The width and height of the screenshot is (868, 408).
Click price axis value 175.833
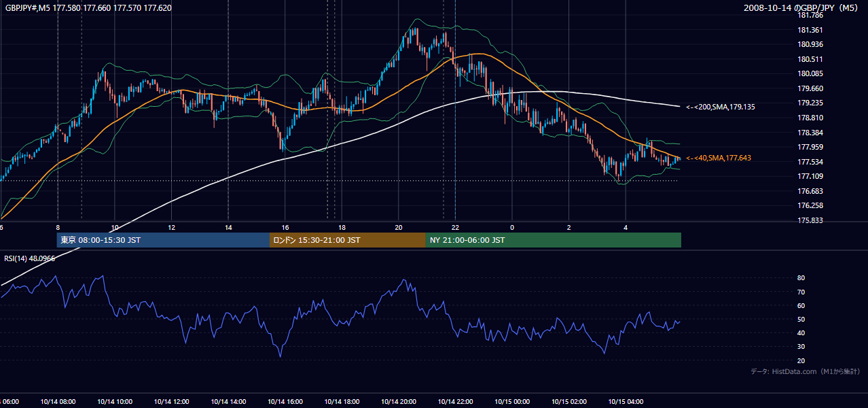pos(811,220)
